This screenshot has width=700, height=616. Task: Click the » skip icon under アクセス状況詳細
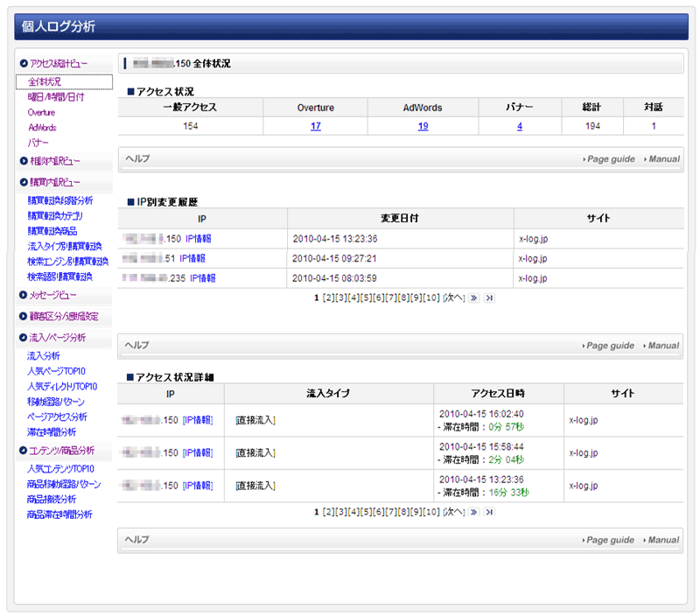click(x=474, y=511)
